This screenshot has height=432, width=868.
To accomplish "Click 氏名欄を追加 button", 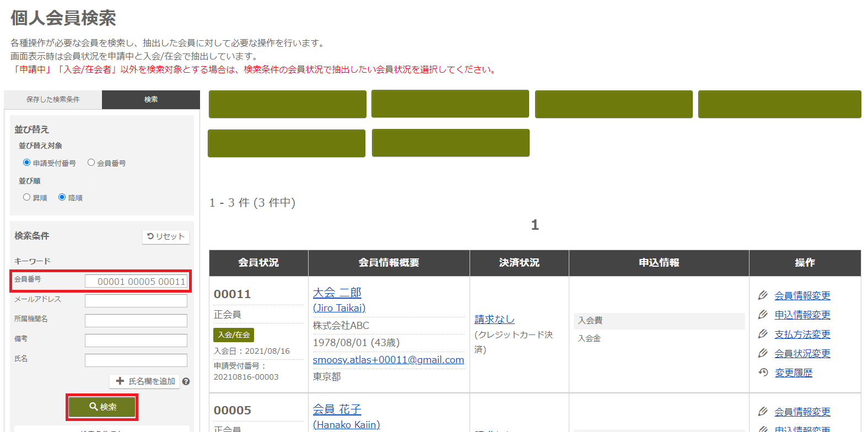I will pyautogui.click(x=144, y=381).
